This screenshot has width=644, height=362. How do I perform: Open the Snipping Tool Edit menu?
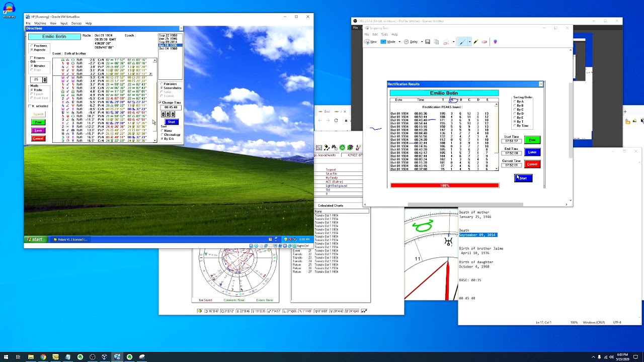[x=375, y=35]
